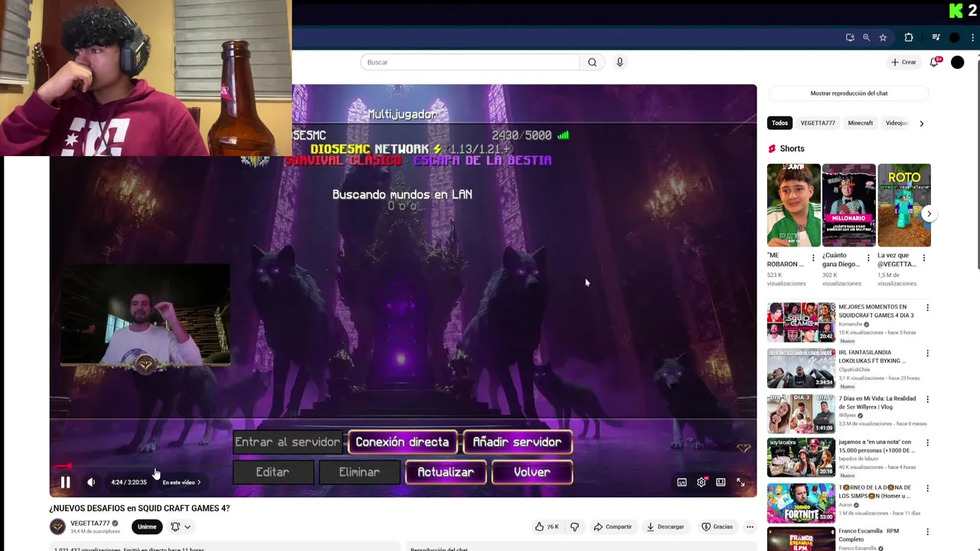Open the 'ME ROBARON' short thumbnail

(x=794, y=205)
